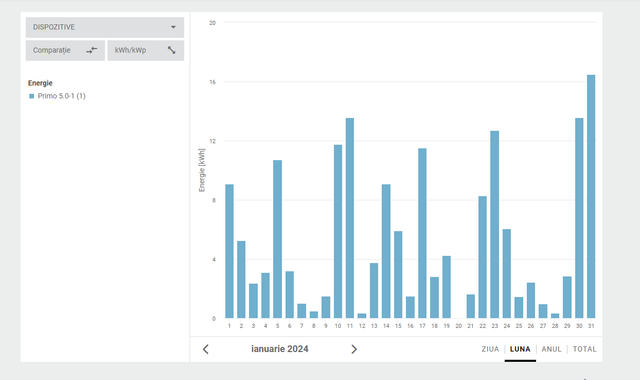Click the y-axis value 12
Image resolution: width=640 pixels, height=380 pixels.
point(212,141)
